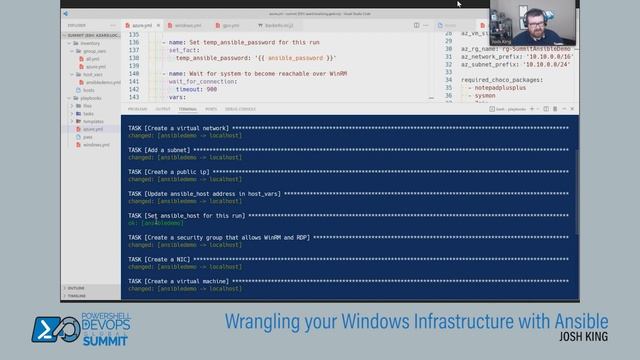Viewport: 640px width, 360px height.
Task: Collapse the workspace root folder header
Action: coord(91,36)
